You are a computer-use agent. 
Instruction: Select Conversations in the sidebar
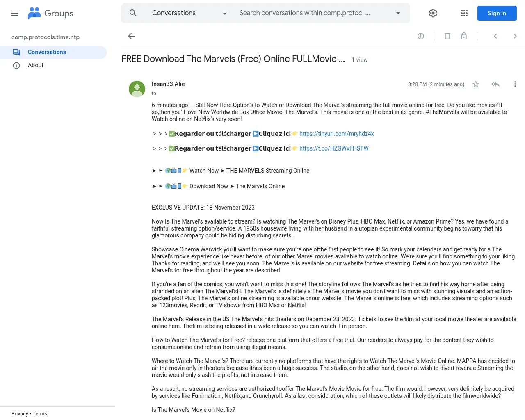point(47,52)
